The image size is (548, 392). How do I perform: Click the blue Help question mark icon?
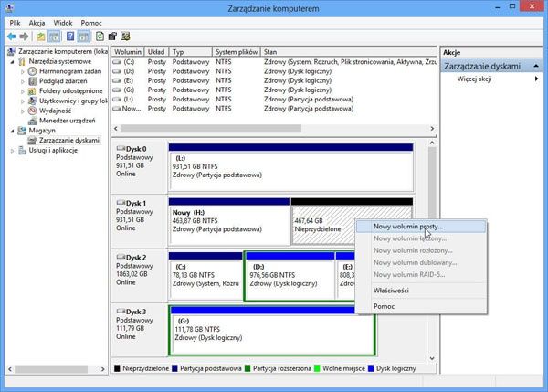[x=70, y=37]
